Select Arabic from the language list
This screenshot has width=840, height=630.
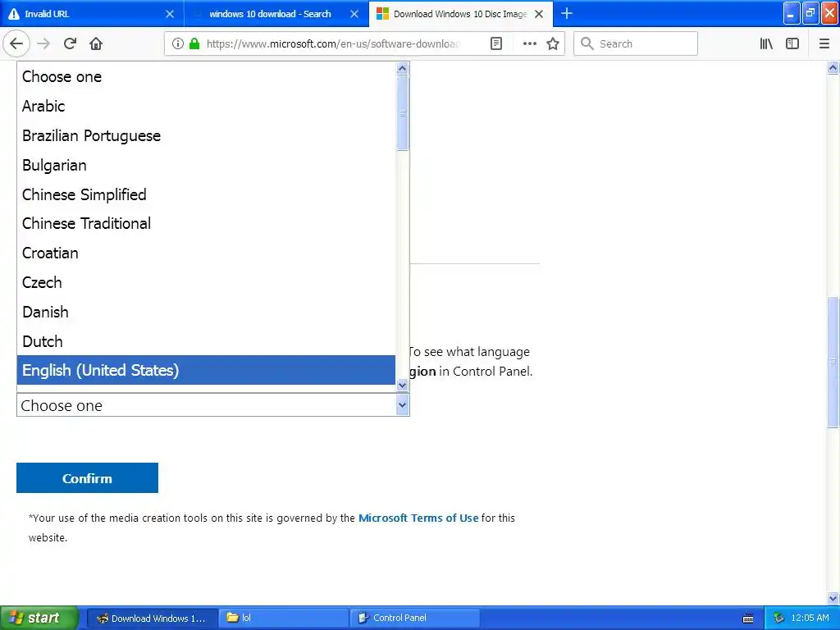206,106
